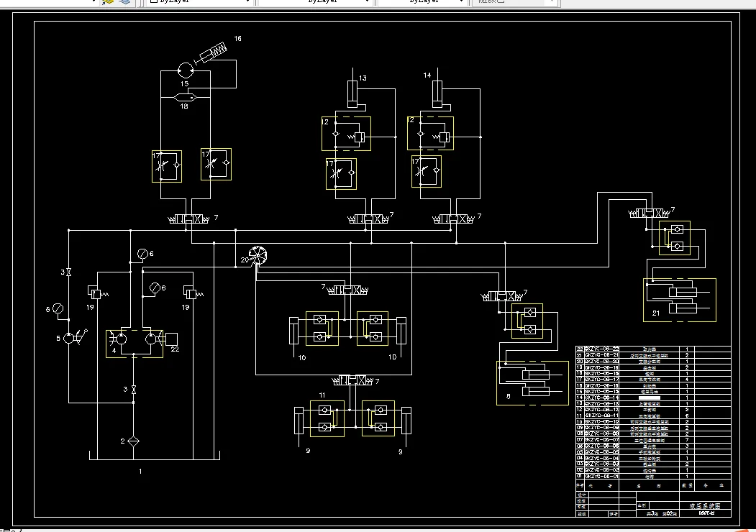Select spring cylinder symbol labeled 16
756x532 pixels.
pos(210,52)
